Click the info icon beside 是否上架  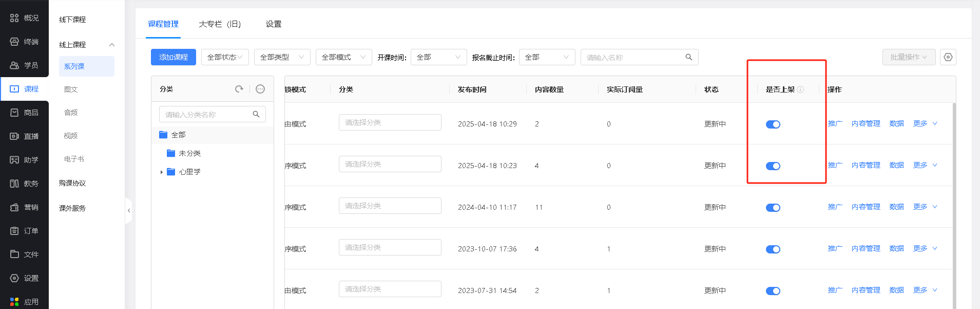[800, 89]
